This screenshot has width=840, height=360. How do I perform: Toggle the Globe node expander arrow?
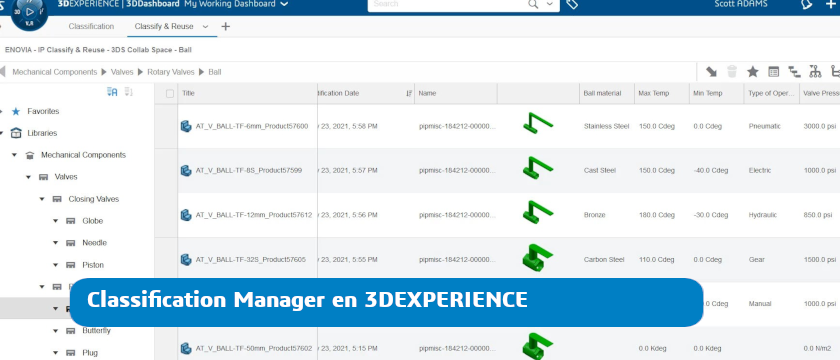(x=55, y=221)
